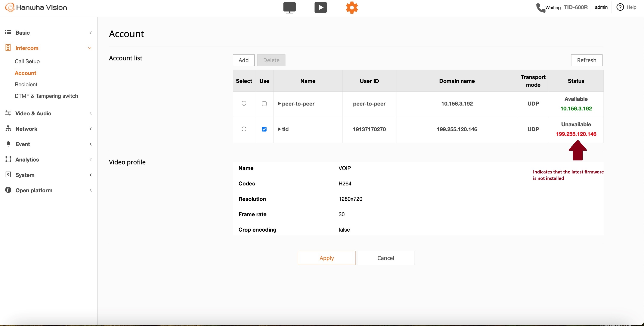Open the orange setup gear icon
This screenshot has width=644, height=326.
pos(352,7)
